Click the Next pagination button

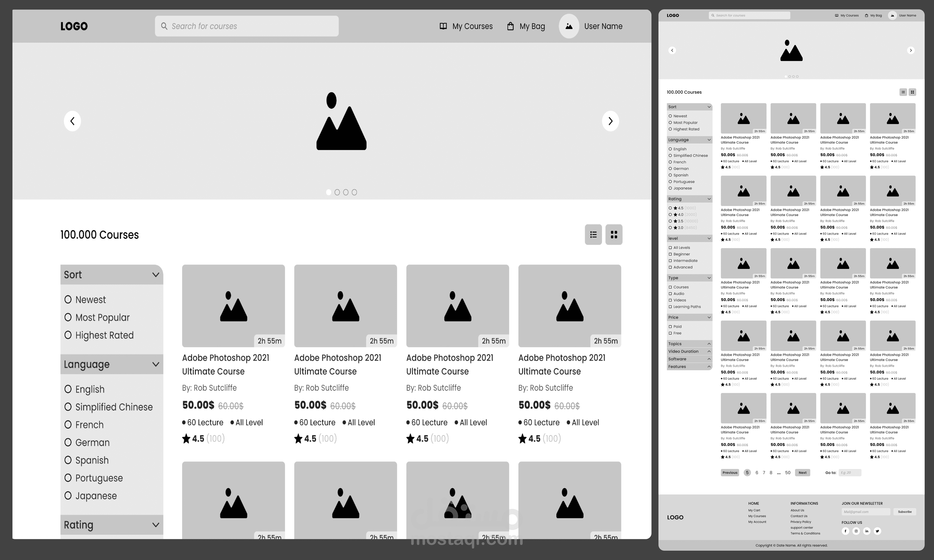[802, 472]
